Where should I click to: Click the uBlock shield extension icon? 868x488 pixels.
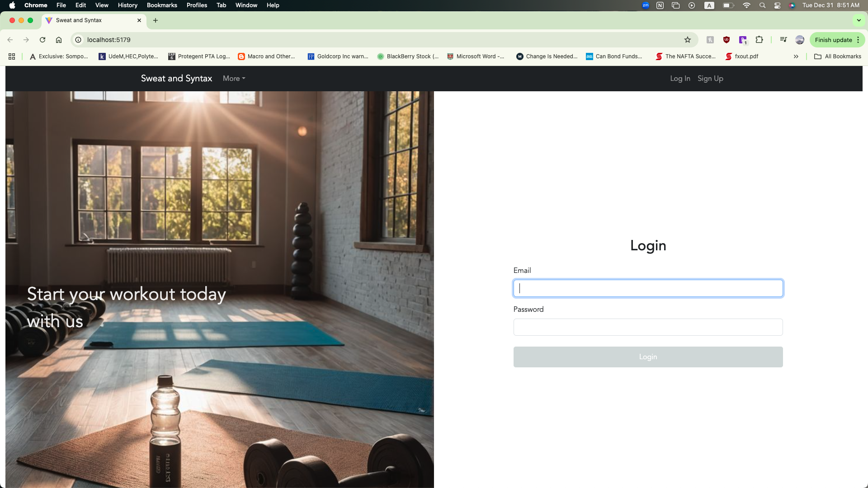coord(726,40)
